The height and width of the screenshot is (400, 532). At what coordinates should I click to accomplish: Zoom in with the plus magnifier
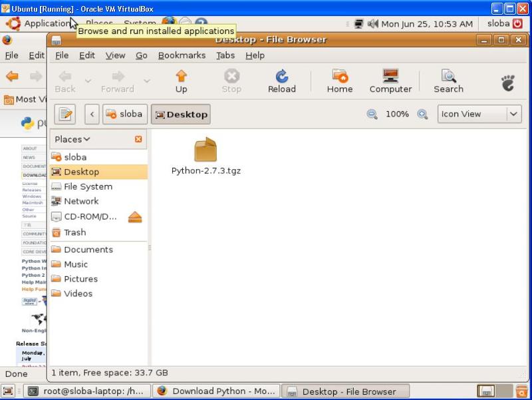tap(422, 114)
